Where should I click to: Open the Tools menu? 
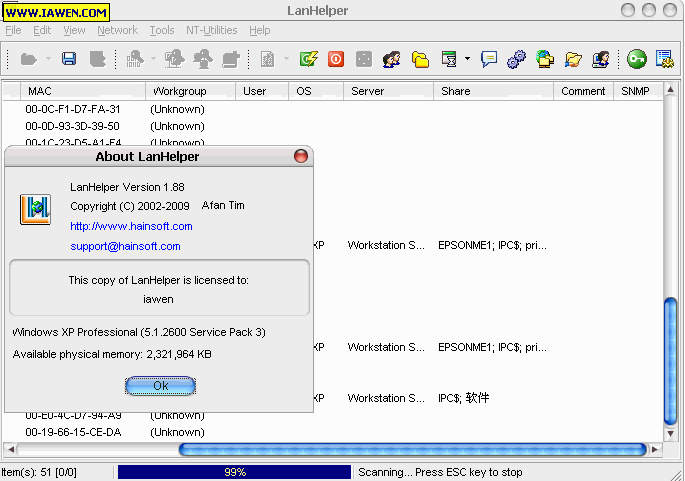click(161, 31)
